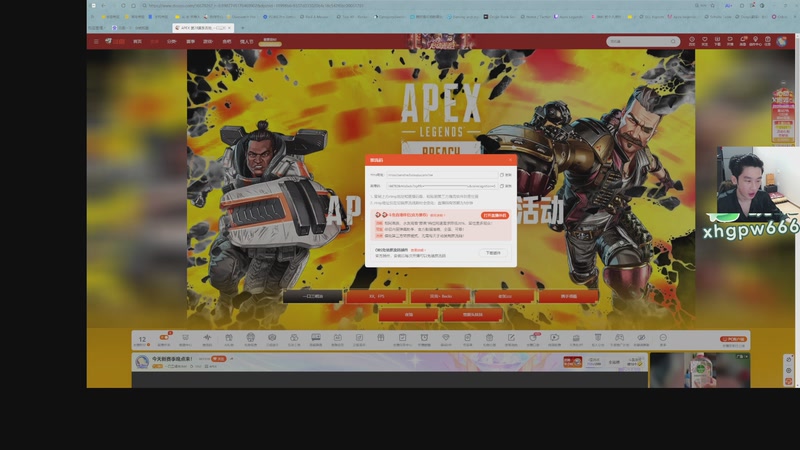
Task: Click the streamer avatar beside room title
Action: click(142, 361)
